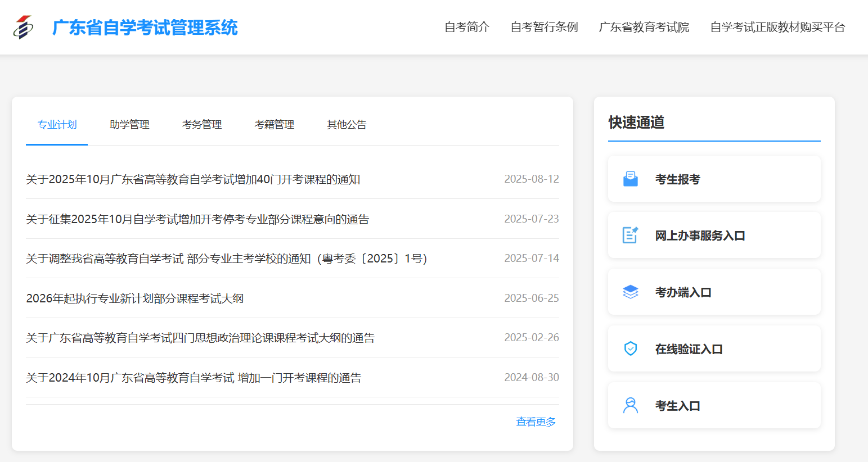Click the Guangdong self-study exam system logo icon
Viewport: 868px width, 462px height.
(x=23, y=27)
